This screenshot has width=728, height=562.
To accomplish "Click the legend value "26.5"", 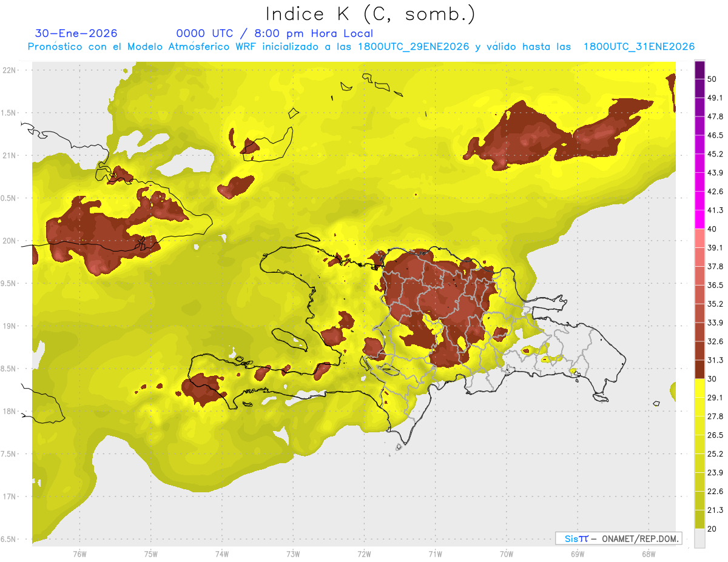I will point(715,435).
